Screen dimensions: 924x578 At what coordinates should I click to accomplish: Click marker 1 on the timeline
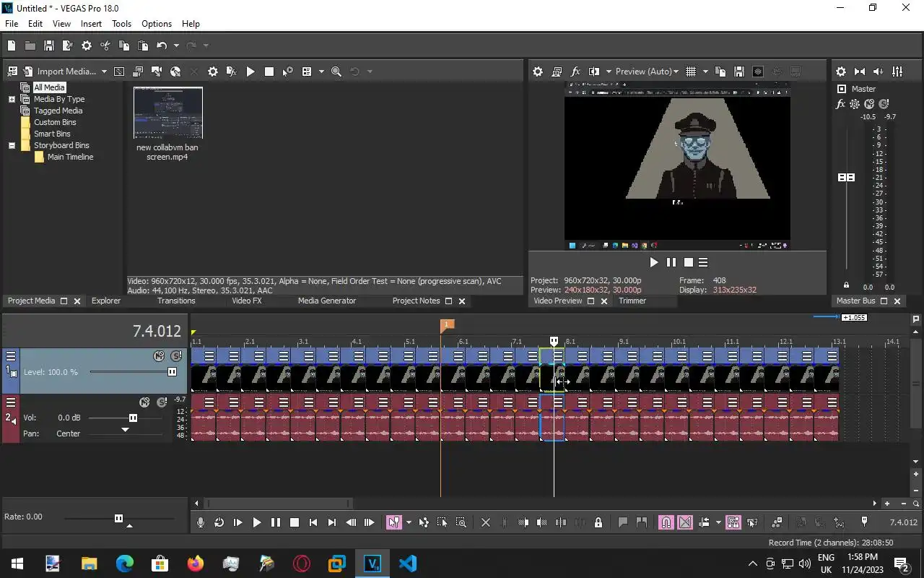447,325
